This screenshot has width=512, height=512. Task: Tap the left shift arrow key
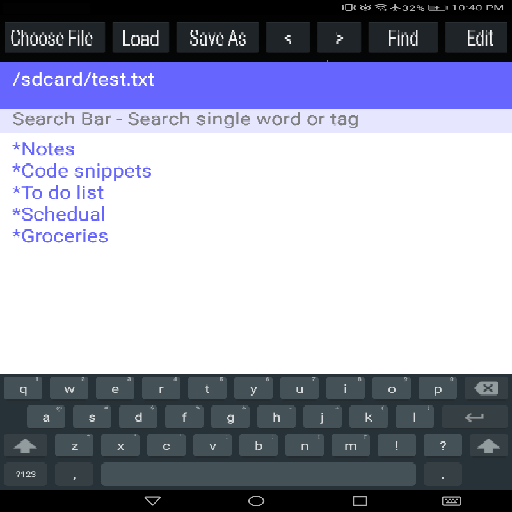click(x=25, y=446)
